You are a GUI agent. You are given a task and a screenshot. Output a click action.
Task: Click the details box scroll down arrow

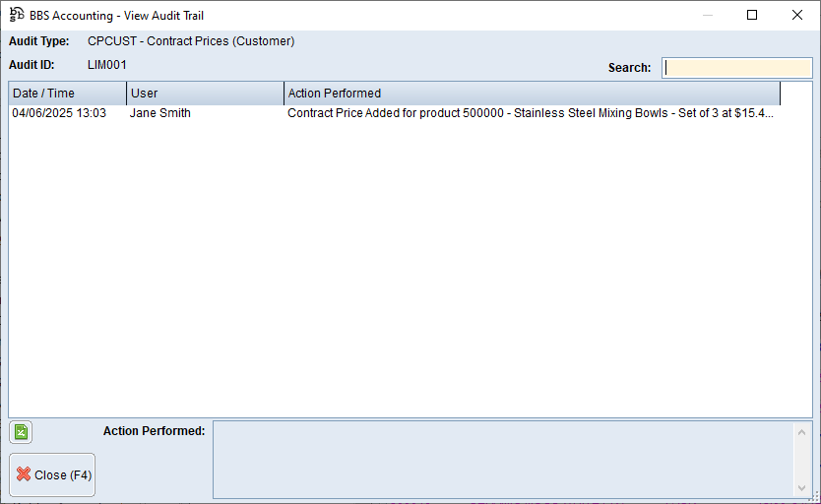[x=802, y=487]
